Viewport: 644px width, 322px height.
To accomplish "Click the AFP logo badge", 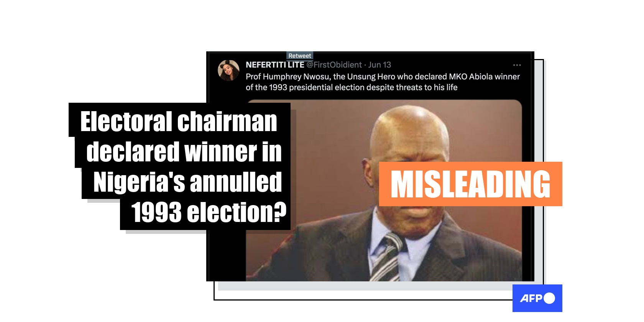I will [x=537, y=298].
